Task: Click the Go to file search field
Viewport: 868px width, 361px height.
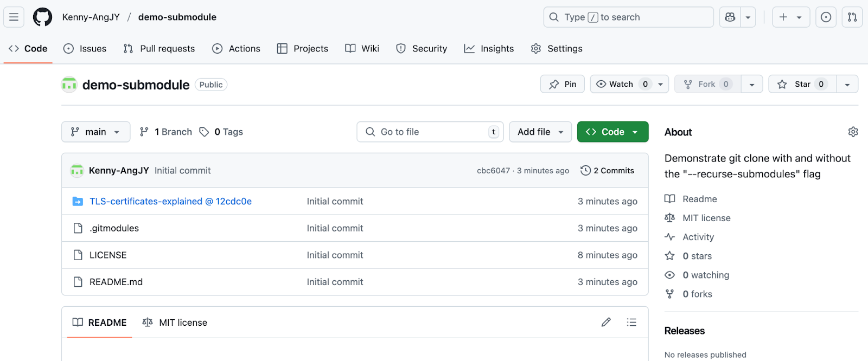Action: pos(430,132)
